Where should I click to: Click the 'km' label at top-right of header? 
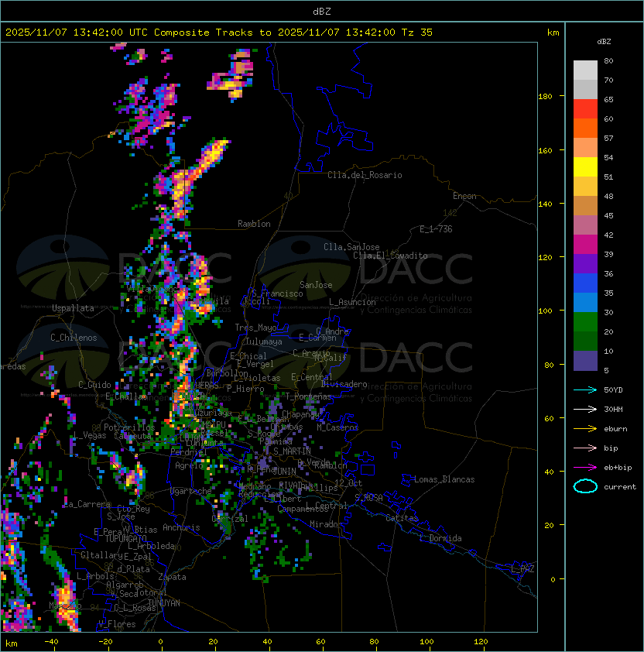pyautogui.click(x=553, y=33)
